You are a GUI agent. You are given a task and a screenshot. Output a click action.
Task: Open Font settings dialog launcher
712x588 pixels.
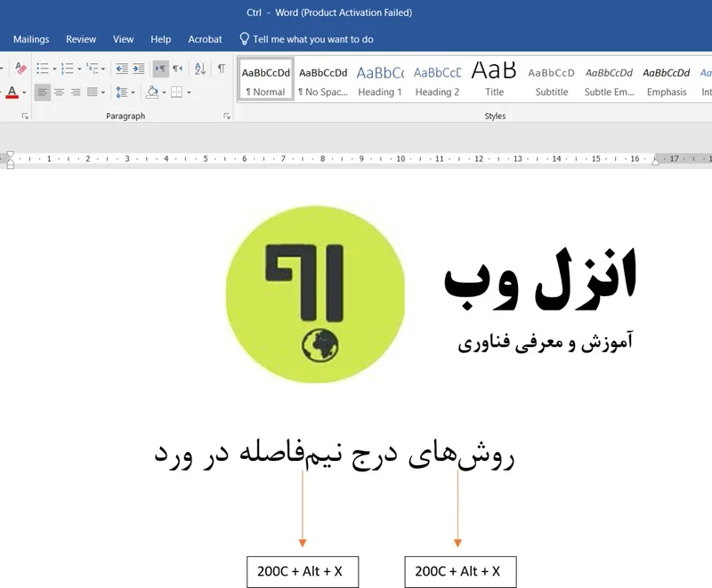[x=25, y=117]
